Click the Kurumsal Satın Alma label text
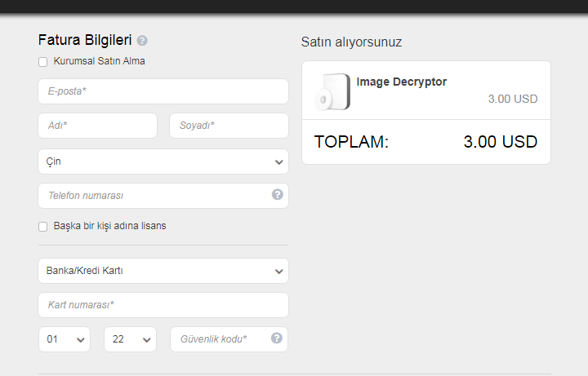Image resolution: width=588 pixels, height=376 pixels. tap(99, 61)
